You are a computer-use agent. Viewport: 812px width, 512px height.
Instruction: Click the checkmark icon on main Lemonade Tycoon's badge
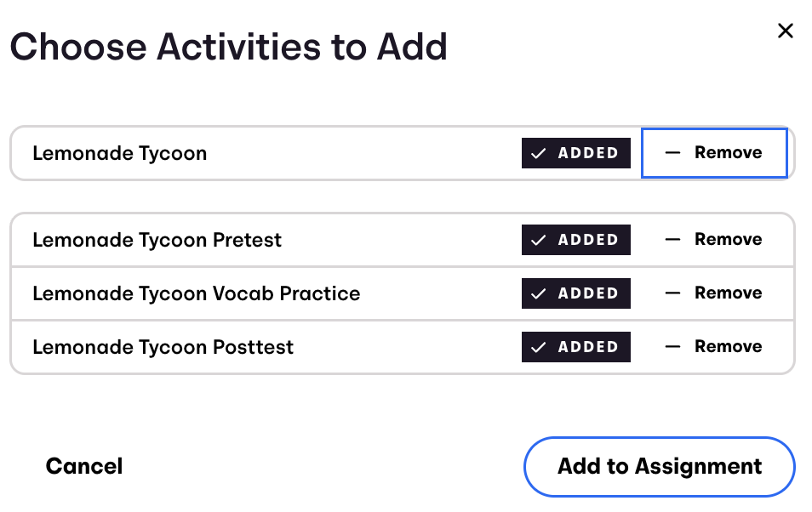pos(538,154)
